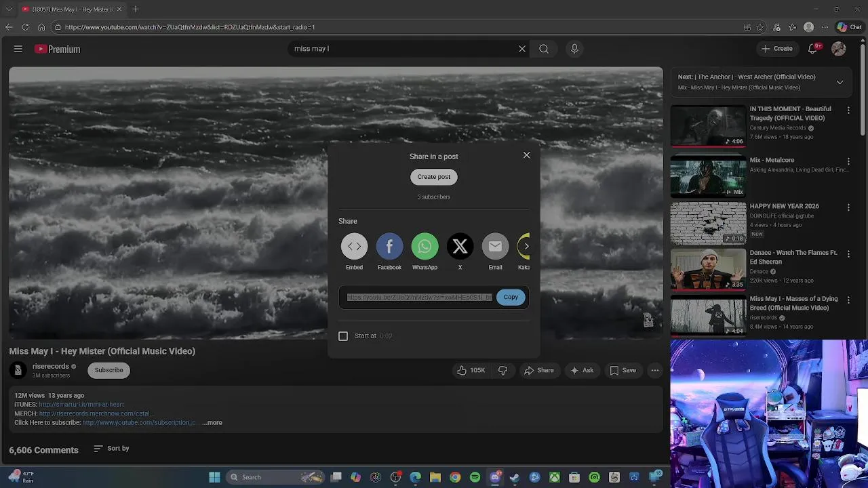The width and height of the screenshot is (868, 488).
Task: Play Denace Watch The Flames thumbnail
Action: (x=708, y=269)
